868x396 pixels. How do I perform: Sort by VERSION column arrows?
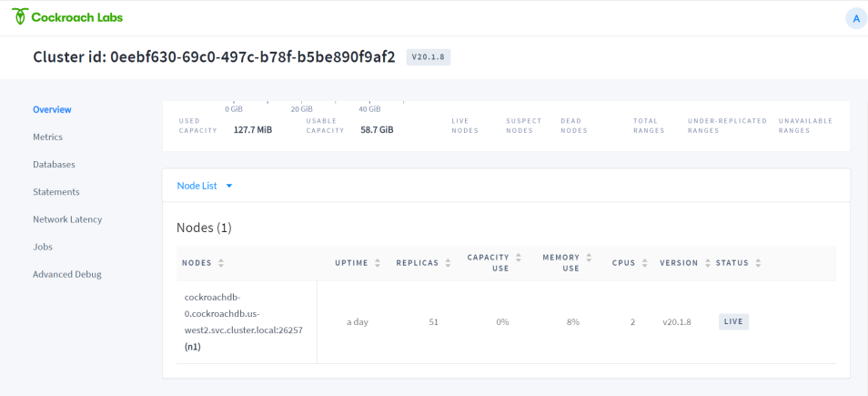click(x=708, y=263)
